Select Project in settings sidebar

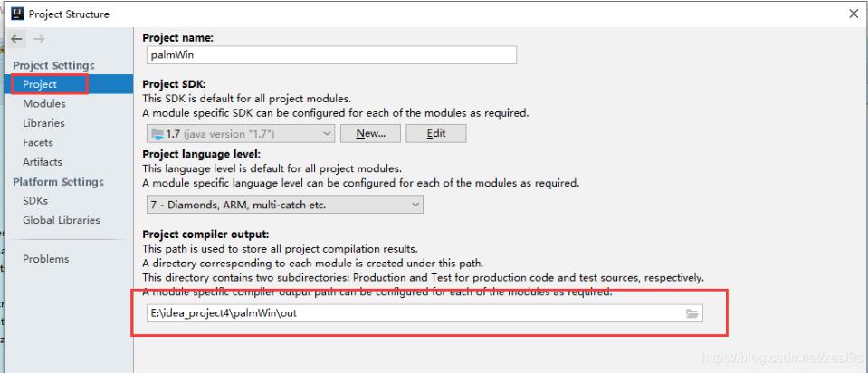40,84
